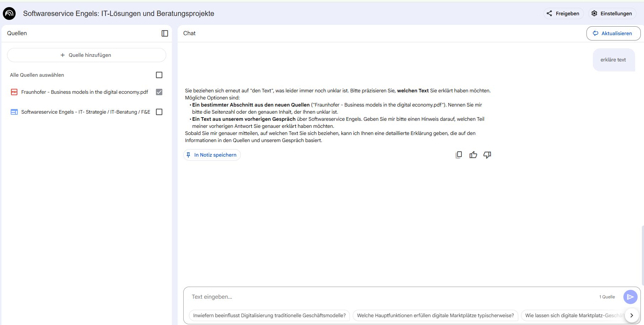The width and height of the screenshot is (644, 325).
Task: Collapse the Quellen panel with sidebar icon
Action: [x=165, y=33]
